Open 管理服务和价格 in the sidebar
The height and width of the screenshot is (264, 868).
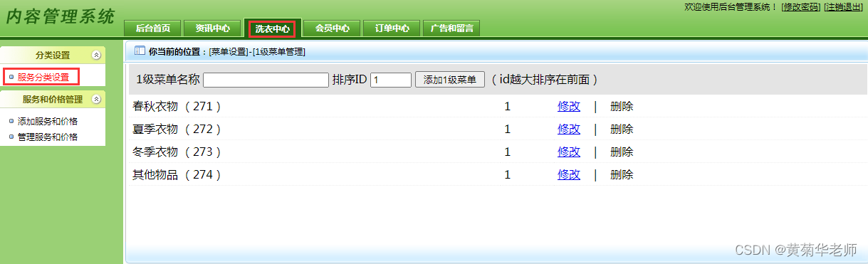click(48, 137)
